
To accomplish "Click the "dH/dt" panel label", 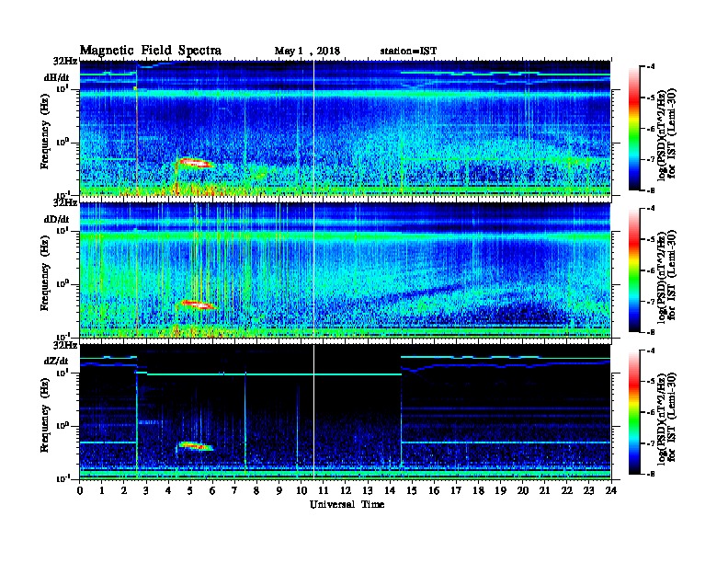I will (57, 77).
